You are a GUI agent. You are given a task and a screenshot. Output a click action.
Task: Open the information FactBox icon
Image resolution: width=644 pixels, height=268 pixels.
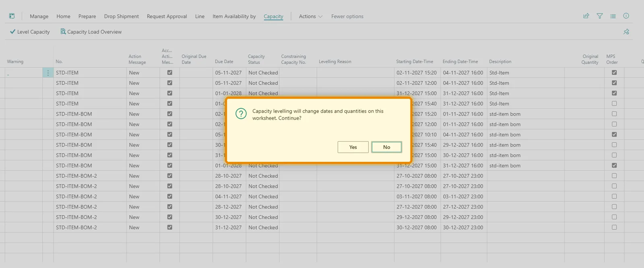pos(626,16)
